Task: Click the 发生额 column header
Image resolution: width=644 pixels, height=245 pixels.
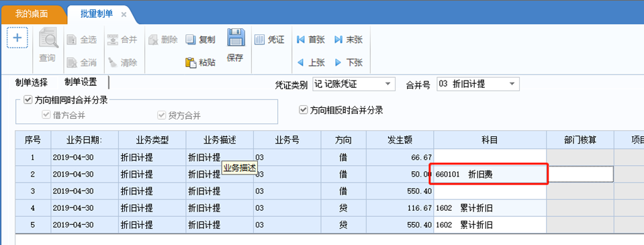Action: (400, 140)
